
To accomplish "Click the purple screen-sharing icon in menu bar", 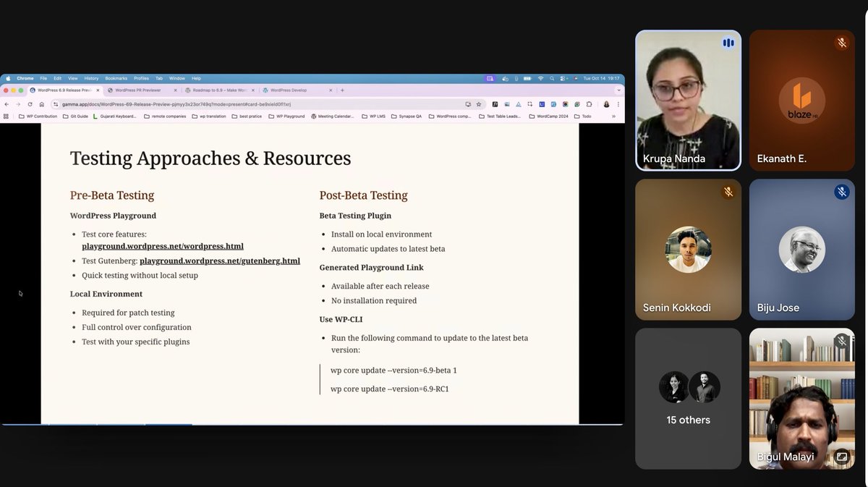I will point(490,78).
